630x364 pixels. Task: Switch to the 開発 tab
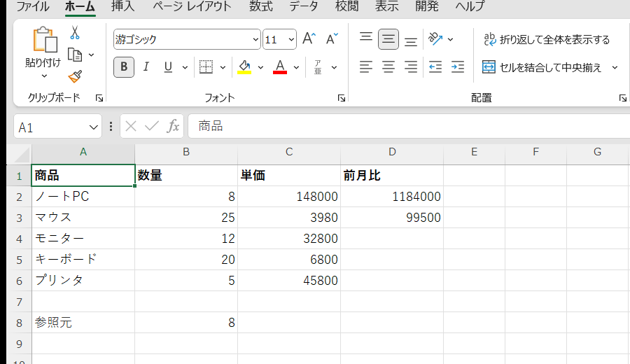427,6
